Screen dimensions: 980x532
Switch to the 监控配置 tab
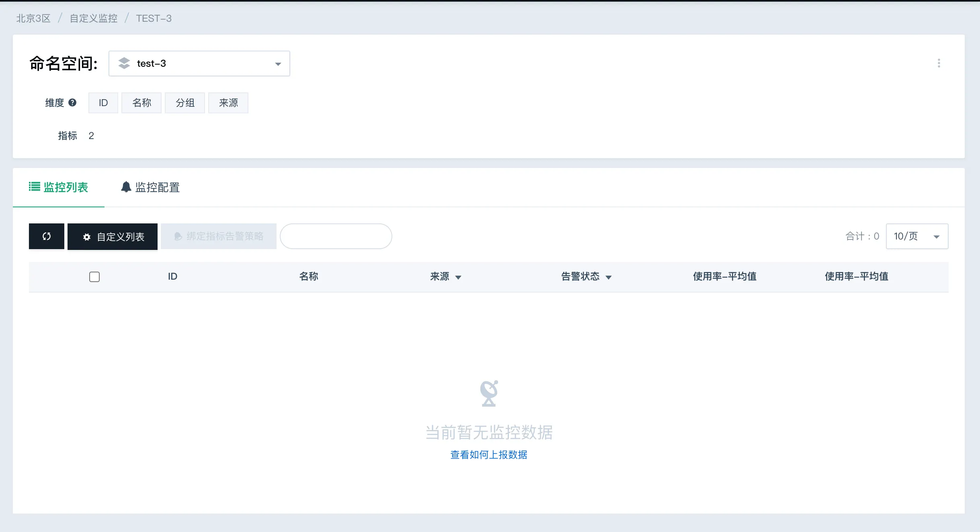[x=150, y=187]
